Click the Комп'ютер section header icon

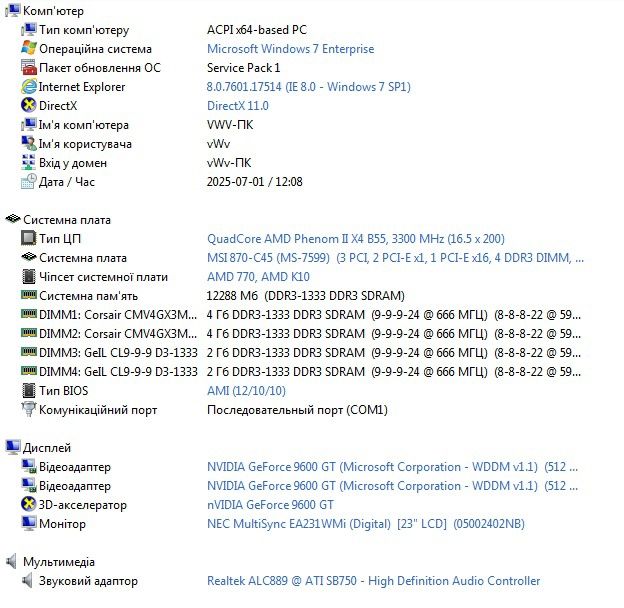pyautogui.click(x=12, y=10)
